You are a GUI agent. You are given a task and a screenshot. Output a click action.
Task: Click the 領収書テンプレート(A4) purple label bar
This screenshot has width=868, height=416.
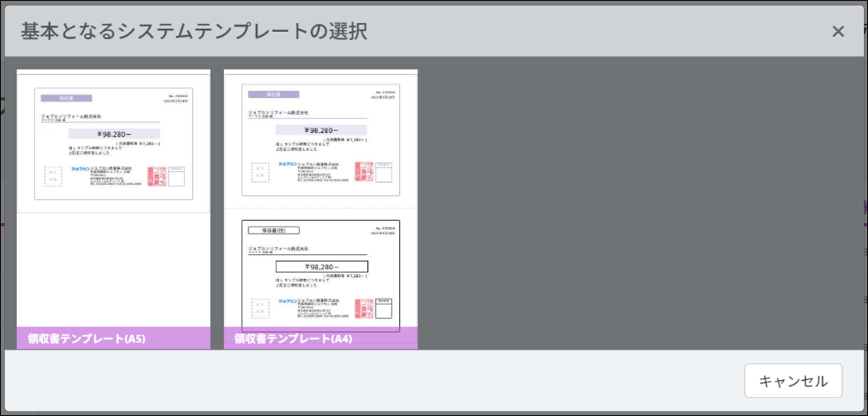pos(320,338)
